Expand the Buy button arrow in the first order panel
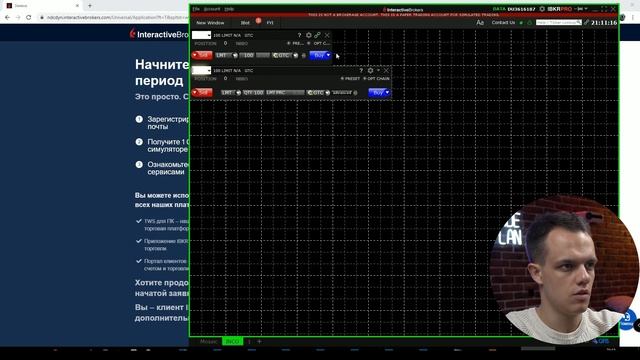 pyautogui.click(x=329, y=55)
